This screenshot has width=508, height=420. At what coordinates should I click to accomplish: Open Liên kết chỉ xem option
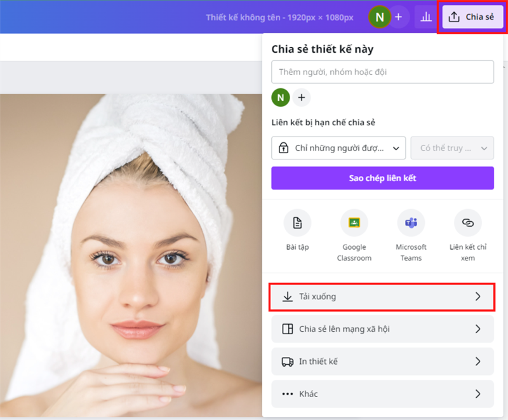pos(468,224)
